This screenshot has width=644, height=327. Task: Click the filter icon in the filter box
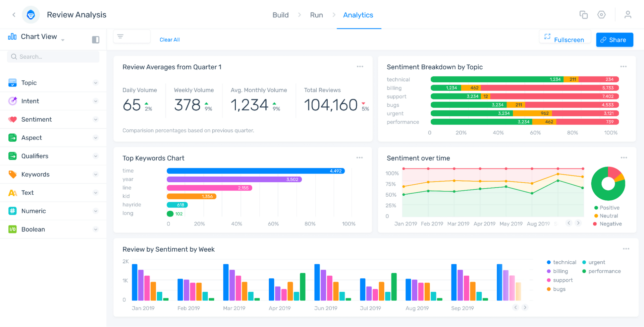point(120,37)
